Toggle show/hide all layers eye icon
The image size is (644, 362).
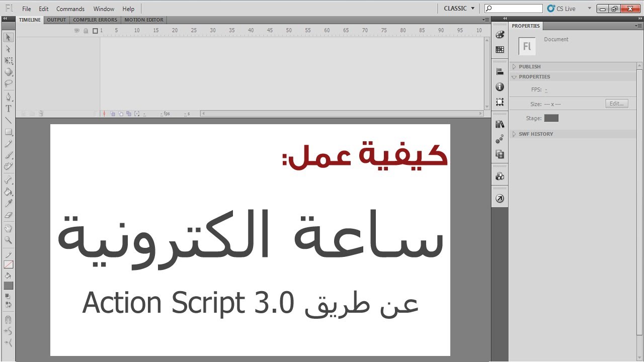coord(77,31)
